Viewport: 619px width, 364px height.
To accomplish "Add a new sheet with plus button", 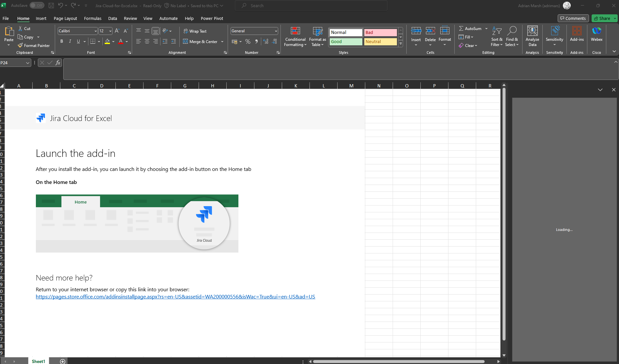I will [63, 361].
